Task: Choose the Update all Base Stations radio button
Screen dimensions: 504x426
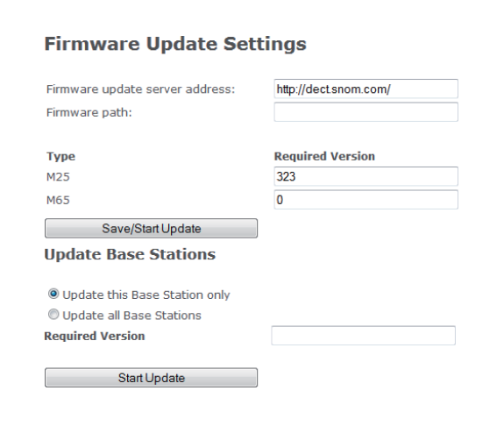Action: [x=53, y=314]
